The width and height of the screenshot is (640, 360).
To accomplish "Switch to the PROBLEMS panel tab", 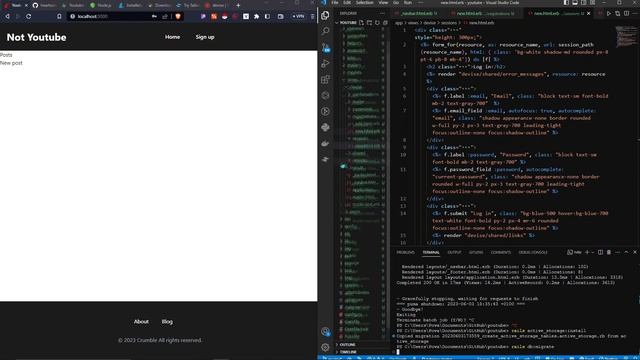I will coord(405,252).
